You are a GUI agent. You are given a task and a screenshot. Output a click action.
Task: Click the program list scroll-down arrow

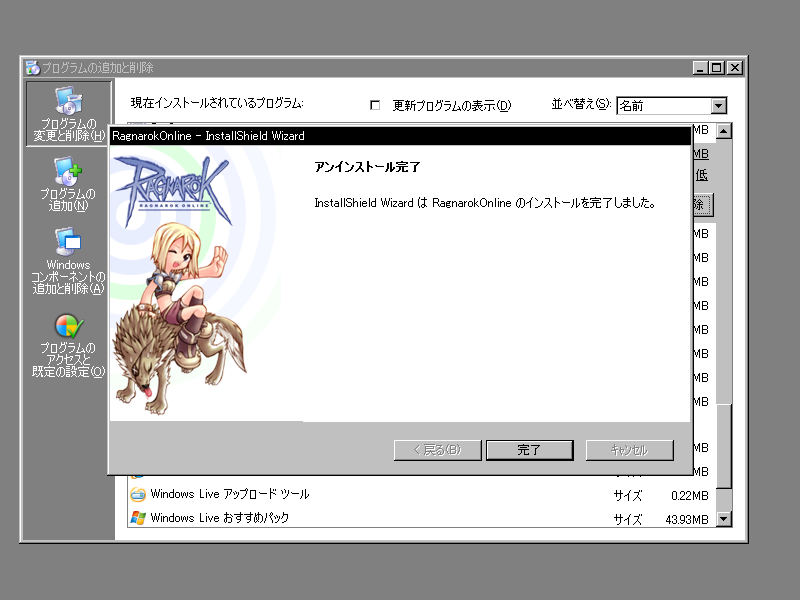[724, 519]
